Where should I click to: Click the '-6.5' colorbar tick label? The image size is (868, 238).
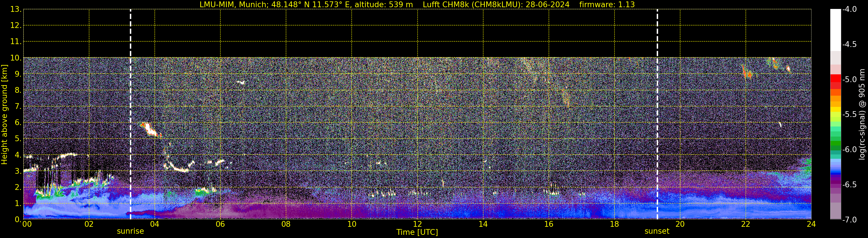click(849, 185)
